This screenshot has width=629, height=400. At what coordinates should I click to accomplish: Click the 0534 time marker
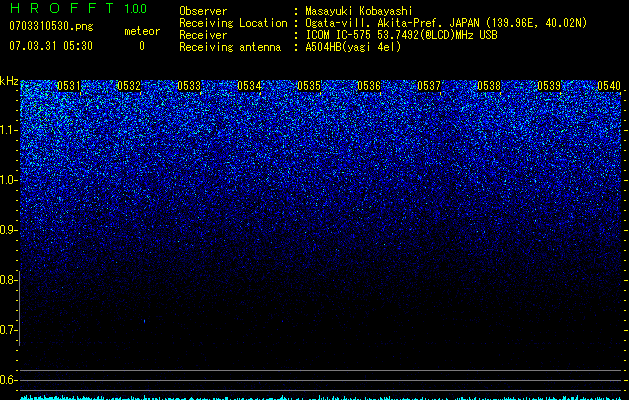click(x=249, y=85)
